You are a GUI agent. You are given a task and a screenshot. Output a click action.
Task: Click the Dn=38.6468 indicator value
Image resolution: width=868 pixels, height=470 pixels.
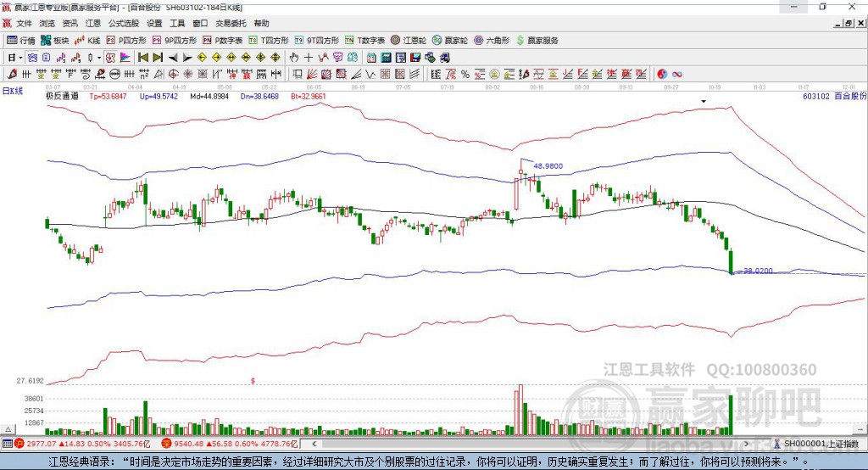pos(259,96)
